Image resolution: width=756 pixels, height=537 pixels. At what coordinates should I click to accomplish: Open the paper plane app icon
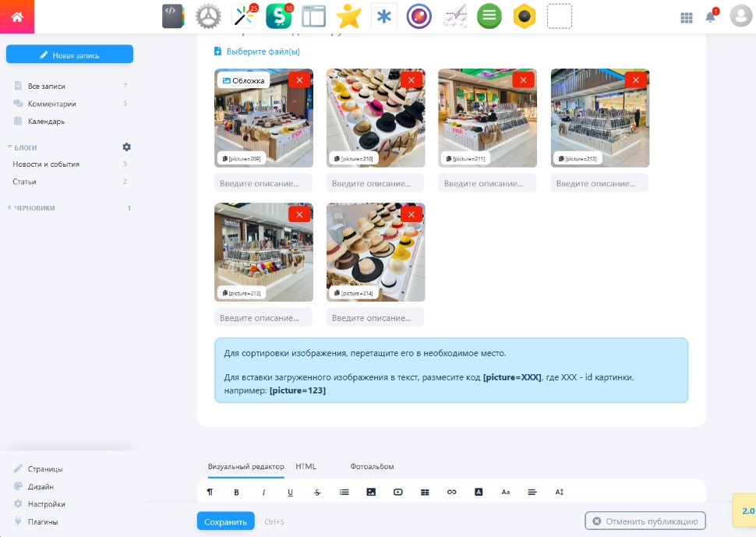(454, 16)
